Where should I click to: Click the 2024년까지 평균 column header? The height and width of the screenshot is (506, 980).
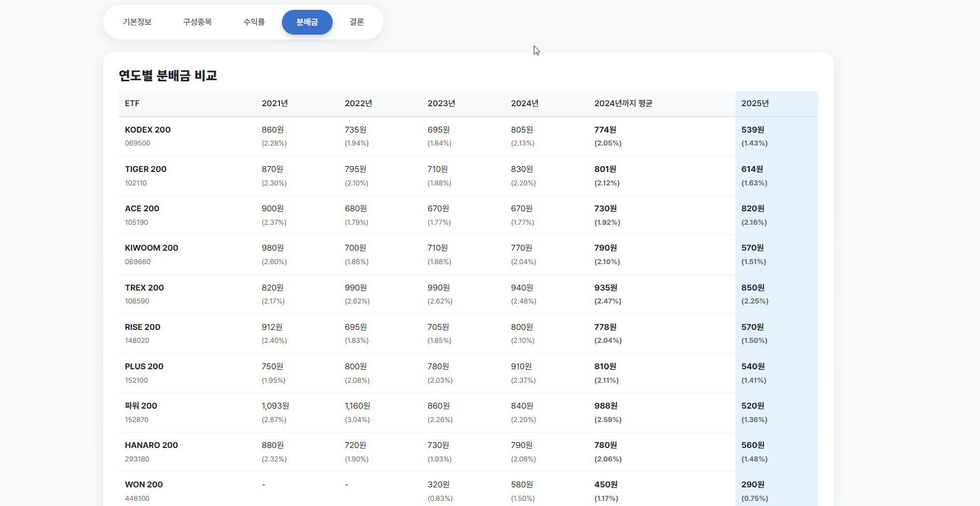pyautogui.click(x=623, y=104)
